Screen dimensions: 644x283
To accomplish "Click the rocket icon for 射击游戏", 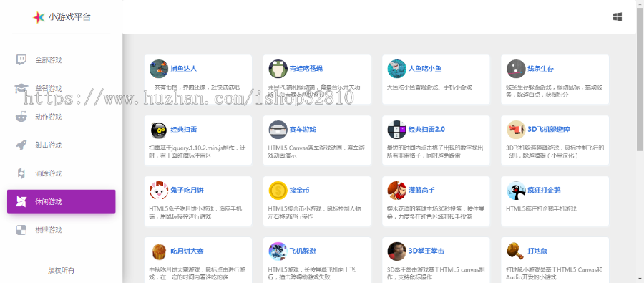I will point(21,145).
